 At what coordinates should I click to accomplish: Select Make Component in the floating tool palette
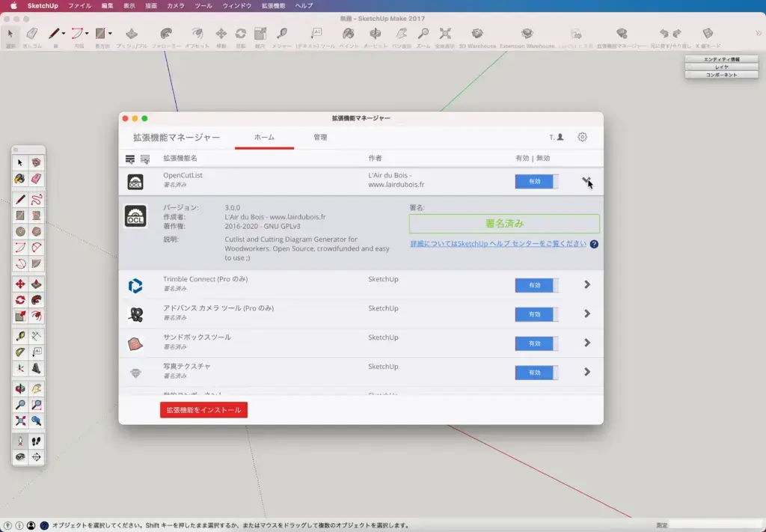[36, 162]
